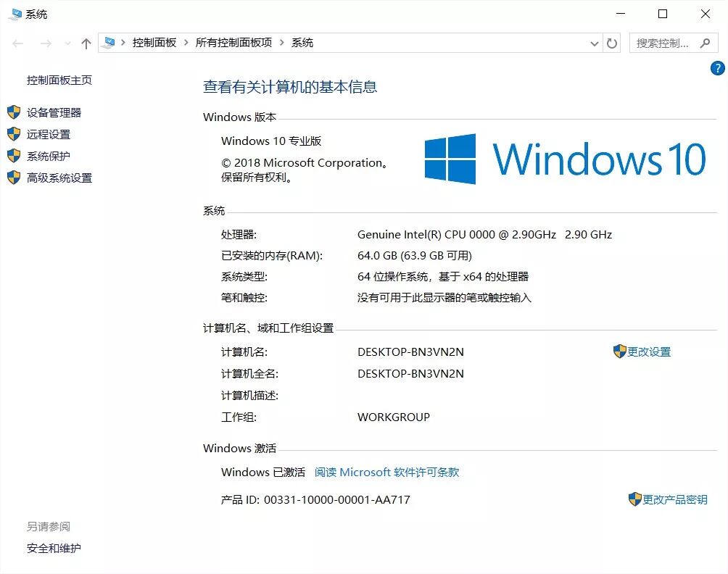The height and width of the screenshot is (574, 728).
Task: Click 更改设置 link
Action: tap(649, 352)
